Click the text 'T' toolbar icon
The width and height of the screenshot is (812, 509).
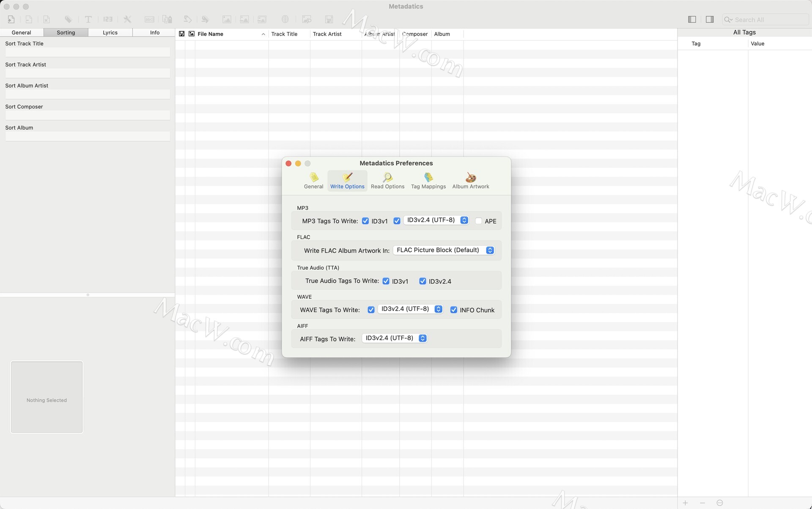tap(88, 19)
